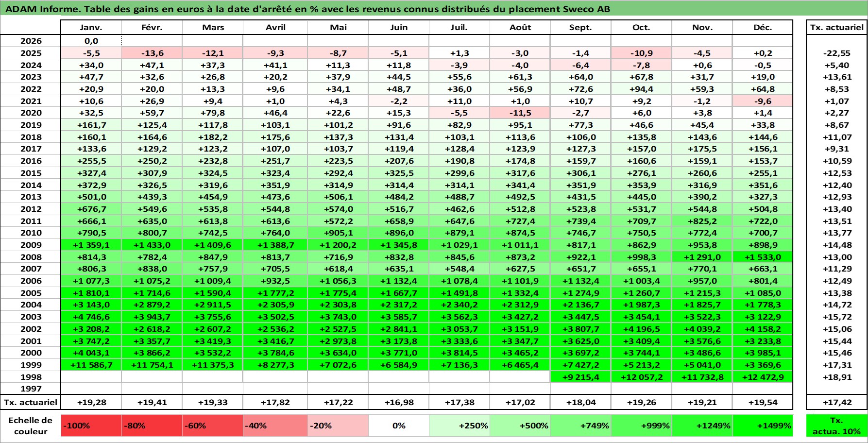Click the +500% color scale swatch
Image resolution: width=868 pixels, height=443 pixels.
(x=520, y=426)
